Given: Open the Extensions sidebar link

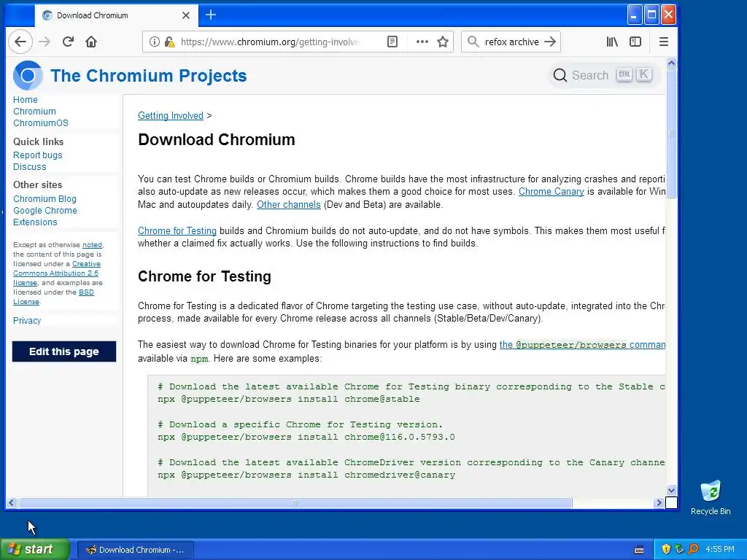Looking at the screenshot, I should pos(35,222).
